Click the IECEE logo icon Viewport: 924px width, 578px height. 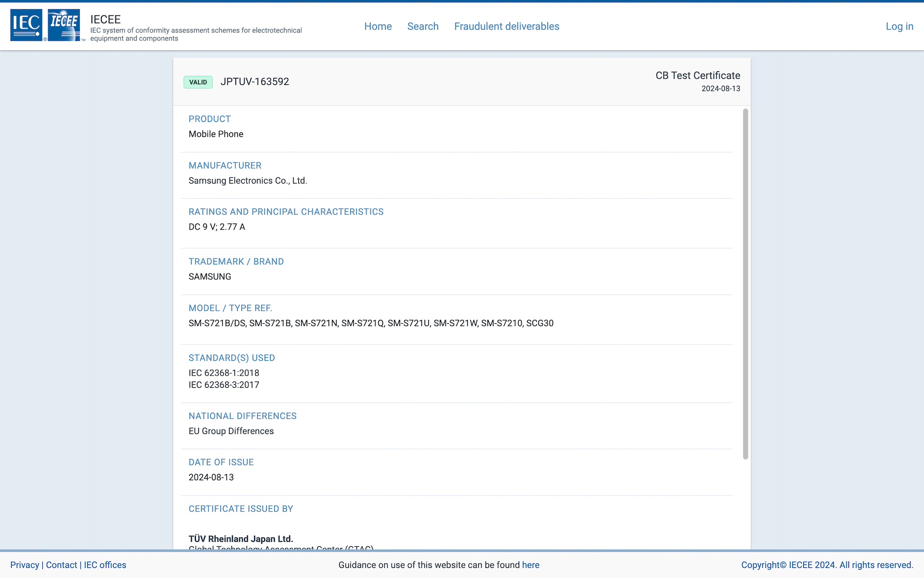coord(64,25)
